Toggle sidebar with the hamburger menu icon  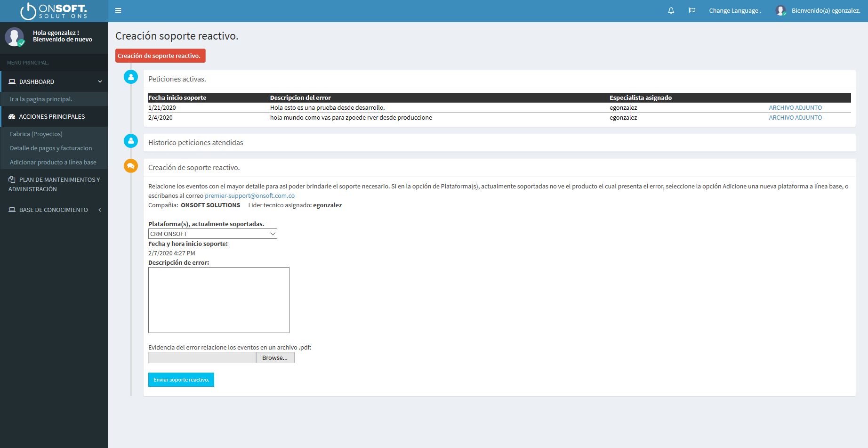[x=118, y=10]
